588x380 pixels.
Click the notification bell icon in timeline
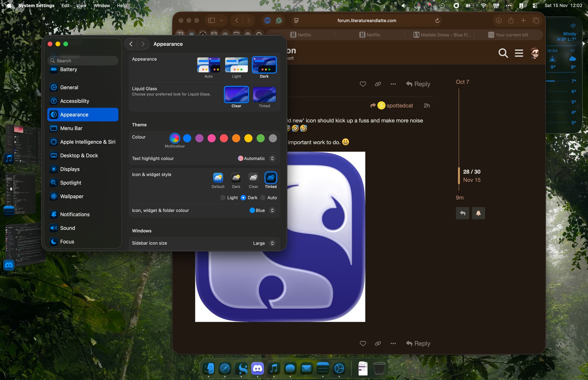(478, 213)
